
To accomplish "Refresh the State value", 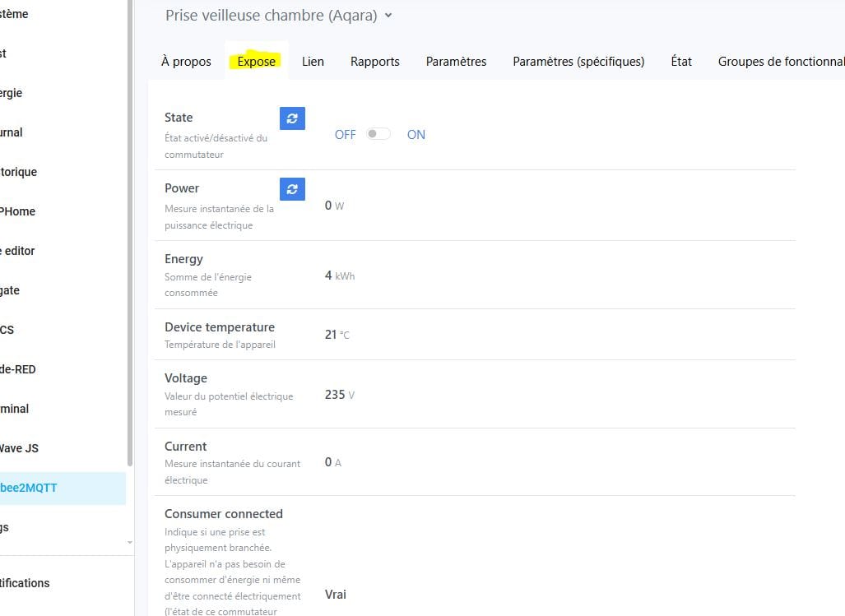I will [x=292, y=118].
